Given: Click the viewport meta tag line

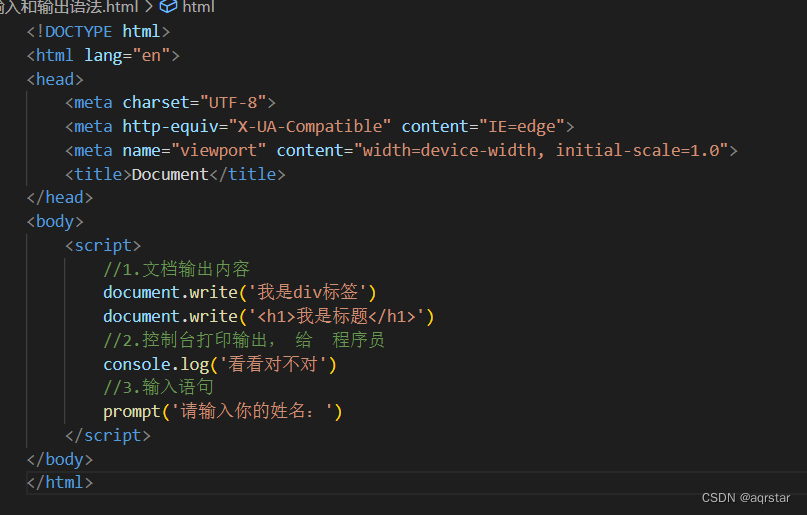Looking at the screenshot, I should pos(401,150).
